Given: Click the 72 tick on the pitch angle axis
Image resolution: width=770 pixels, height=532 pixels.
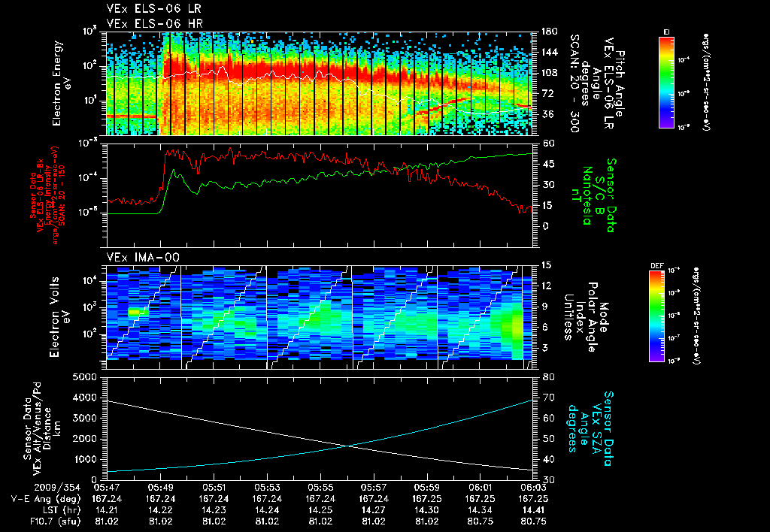Looking at the screenshot, I should click(547, 93).
